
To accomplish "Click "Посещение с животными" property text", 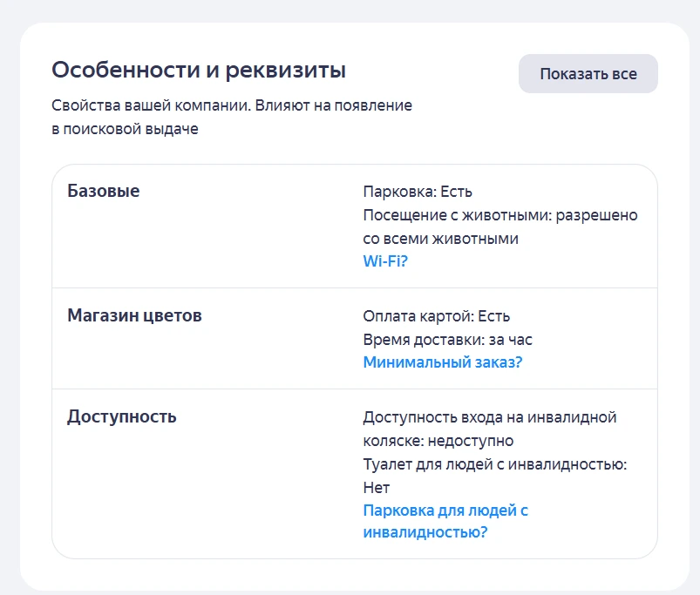I will [x=500, y=227].
